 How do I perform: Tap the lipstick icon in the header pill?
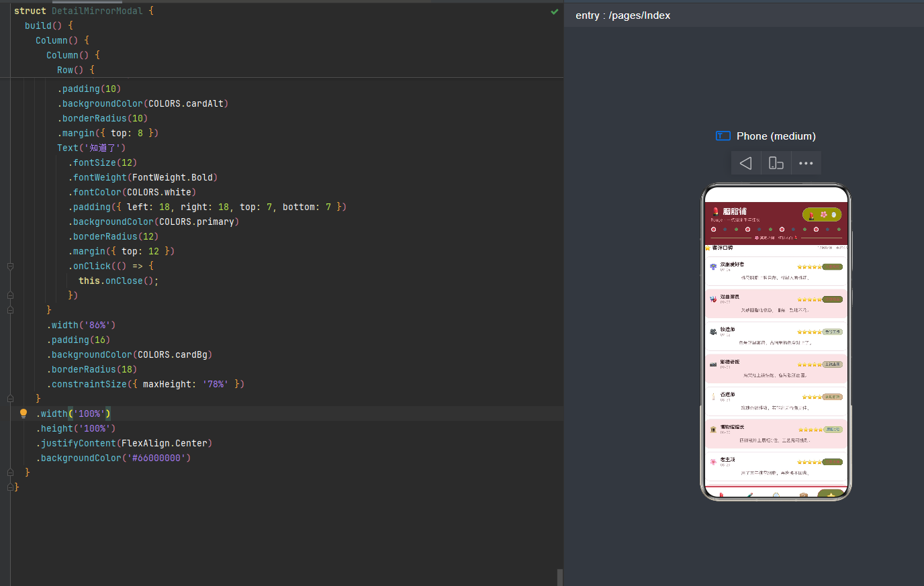(x=811, y=215)
